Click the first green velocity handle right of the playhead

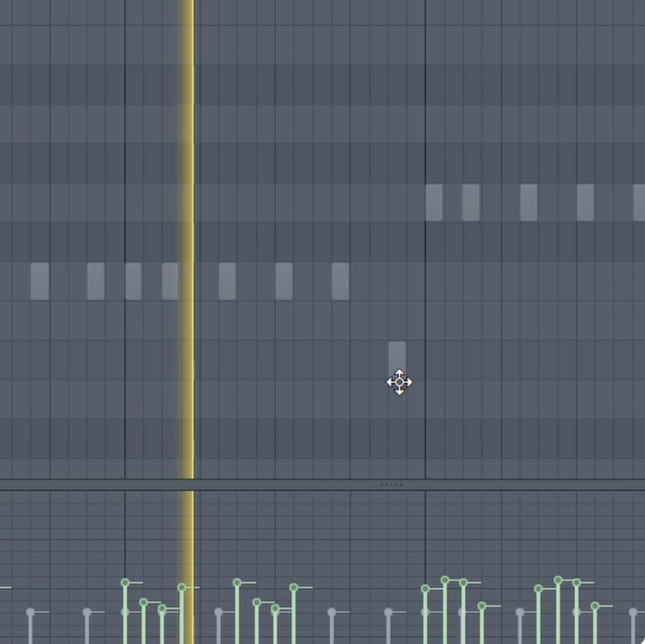coord(237,583)
